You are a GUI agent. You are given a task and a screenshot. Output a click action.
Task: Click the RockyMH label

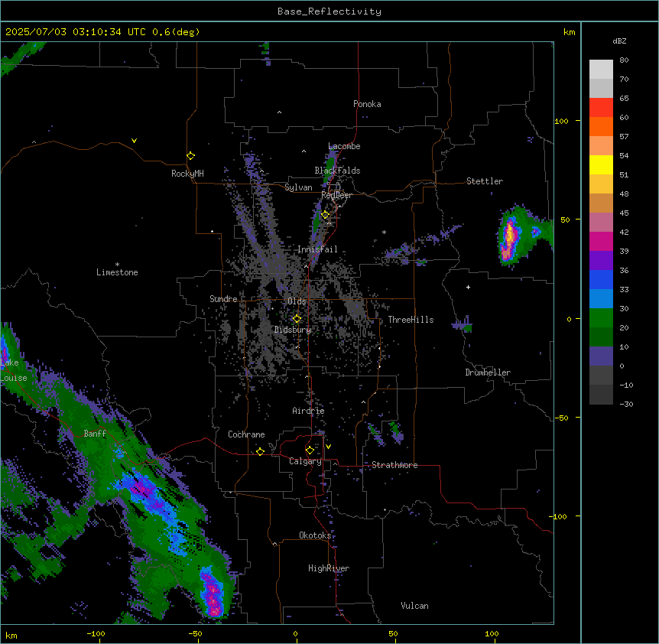click(187, 174)
